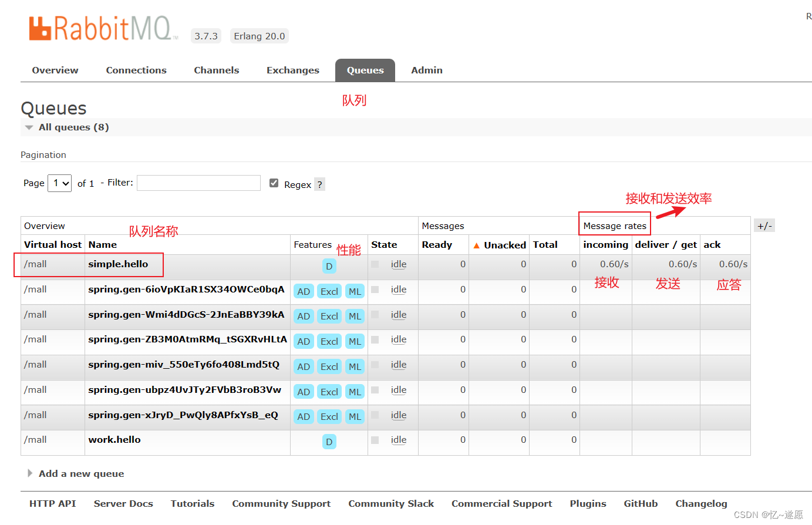Image resolution: width=812 pixels, height=525 pixels.
Task: Go to the Overview tab
Action: (55, 70)
